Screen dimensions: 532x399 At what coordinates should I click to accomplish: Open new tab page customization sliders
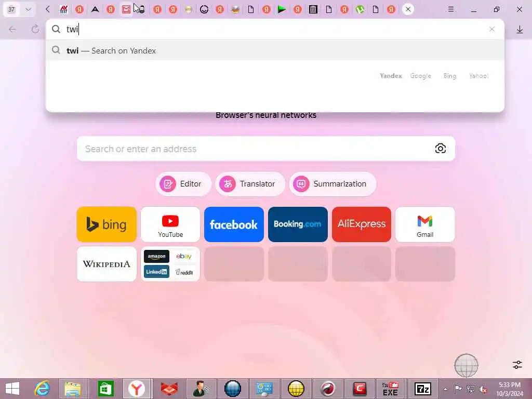tap(517, 365)
